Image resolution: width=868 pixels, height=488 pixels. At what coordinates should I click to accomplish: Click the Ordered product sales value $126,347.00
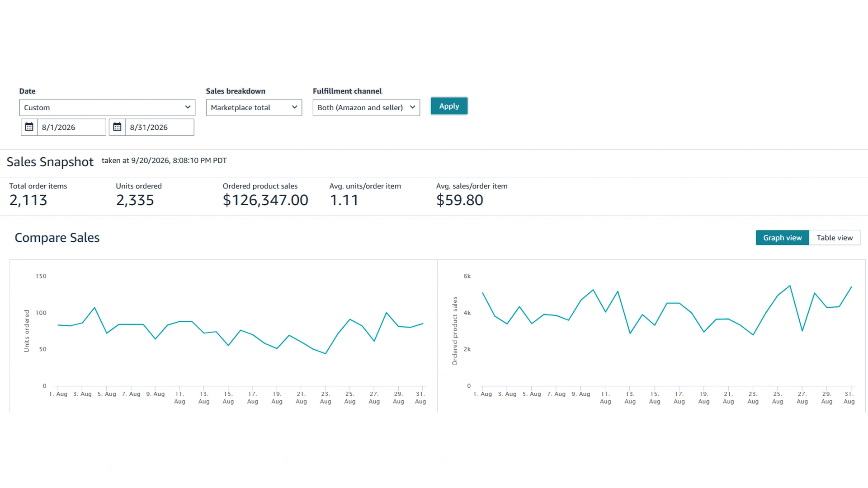click(265, 200)
